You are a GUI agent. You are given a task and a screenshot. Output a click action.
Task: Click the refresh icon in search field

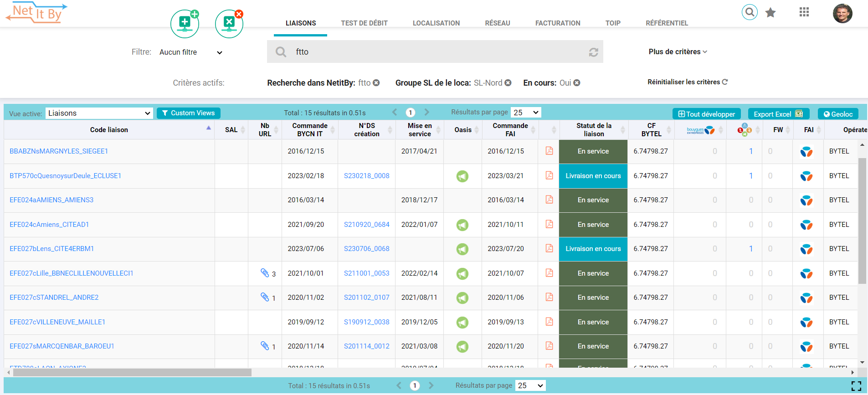tap(593, 52)
